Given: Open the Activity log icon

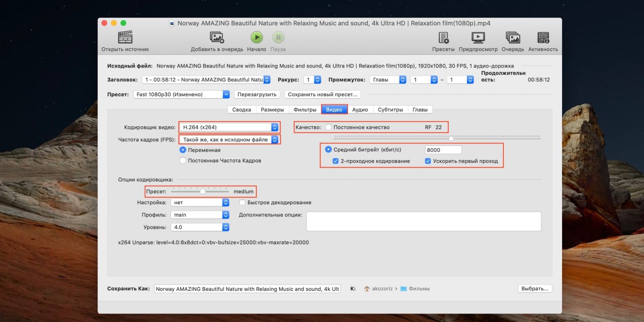Looking at the screenshot, I should (543, 38).
